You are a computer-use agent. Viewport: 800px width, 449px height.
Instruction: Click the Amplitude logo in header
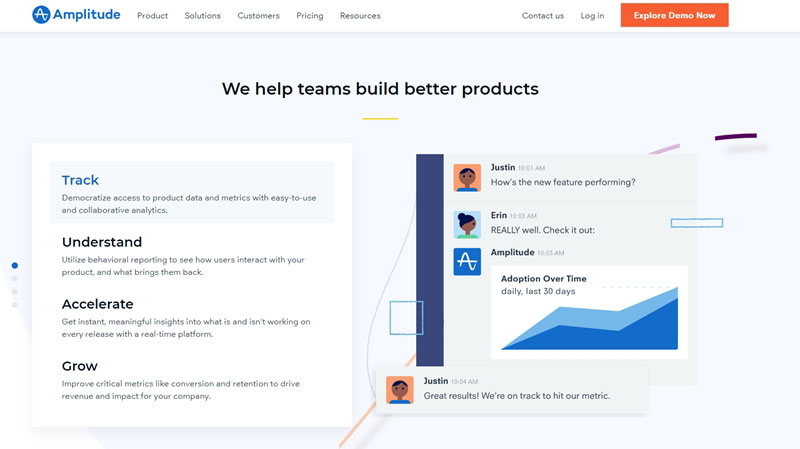[x=76, y=15]
